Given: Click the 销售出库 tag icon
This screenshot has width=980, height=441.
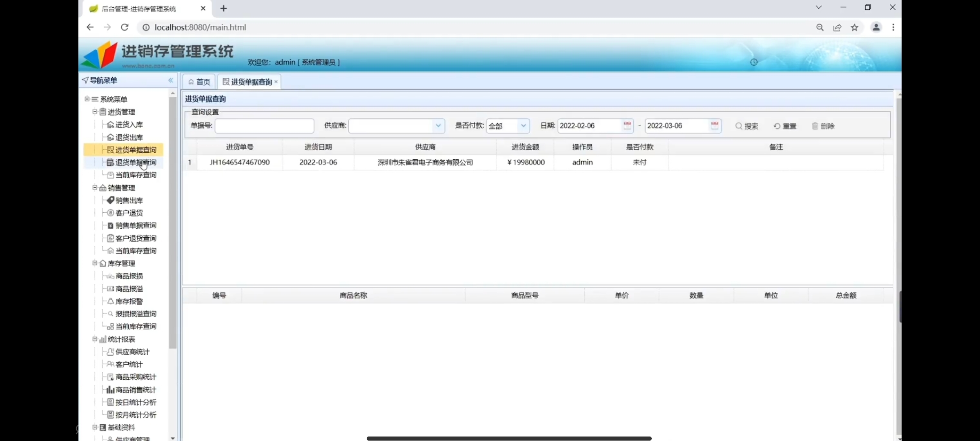Looking at the screenshot, I should tap(110, 200).
